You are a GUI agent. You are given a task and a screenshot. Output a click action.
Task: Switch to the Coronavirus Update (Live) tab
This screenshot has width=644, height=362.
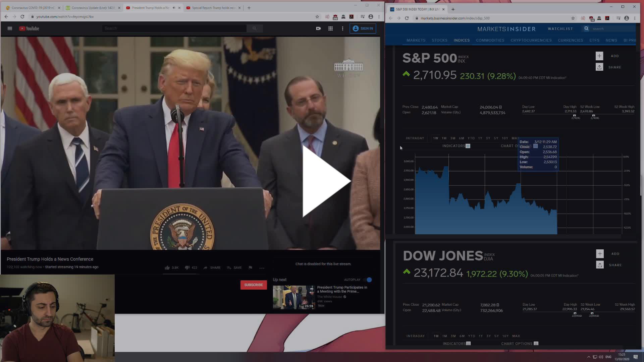93,8
